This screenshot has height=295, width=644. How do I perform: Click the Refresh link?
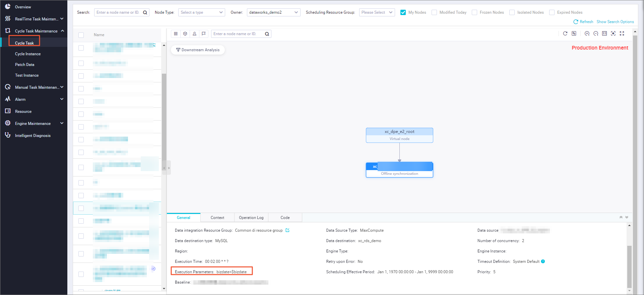(586, 22)
